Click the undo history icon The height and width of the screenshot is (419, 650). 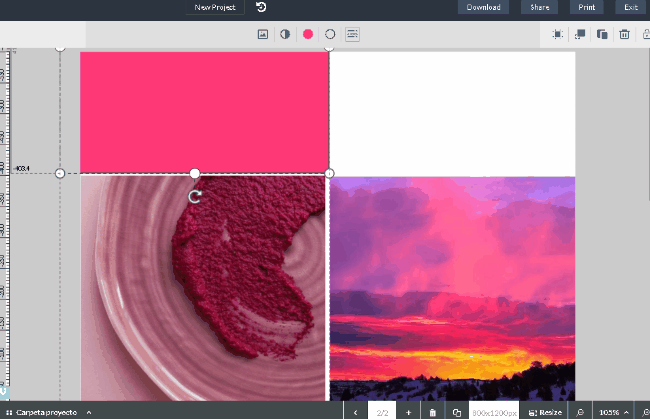(x=261, y=7)
